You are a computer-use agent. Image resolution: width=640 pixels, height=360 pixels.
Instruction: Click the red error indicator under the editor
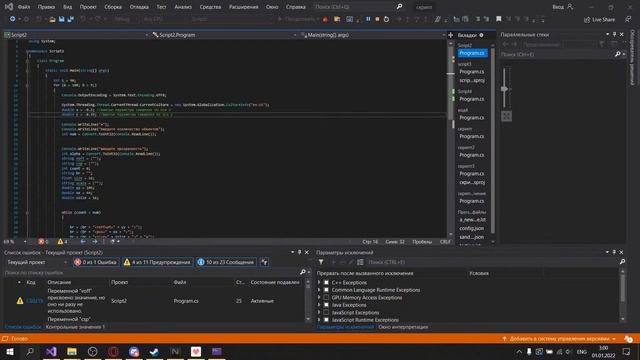click(x=43, y=242)
